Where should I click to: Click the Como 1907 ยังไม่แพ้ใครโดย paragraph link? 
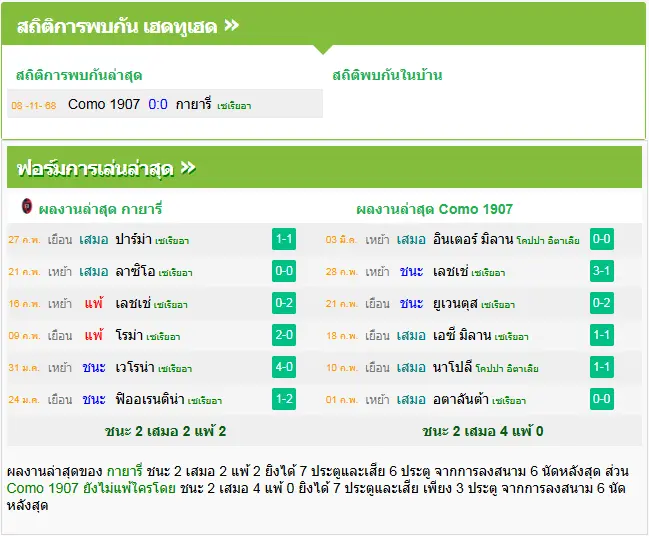pyautogui.click(x=91, y=488)
